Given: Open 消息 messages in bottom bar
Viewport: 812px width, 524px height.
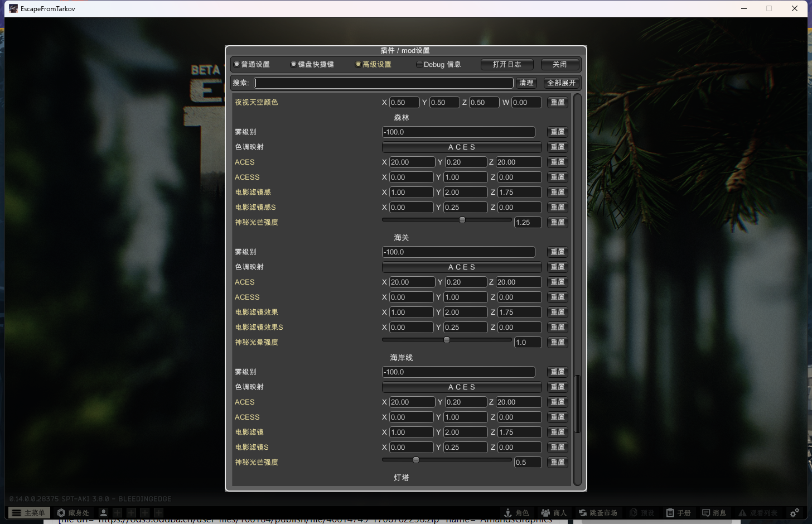Looking at the screenshot, I should (x=714, y=513).
